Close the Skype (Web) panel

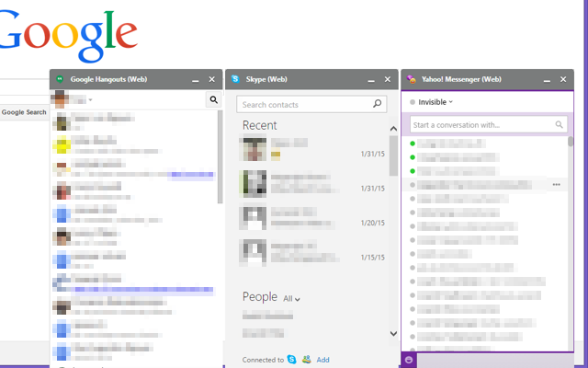(x=388, y=79)
